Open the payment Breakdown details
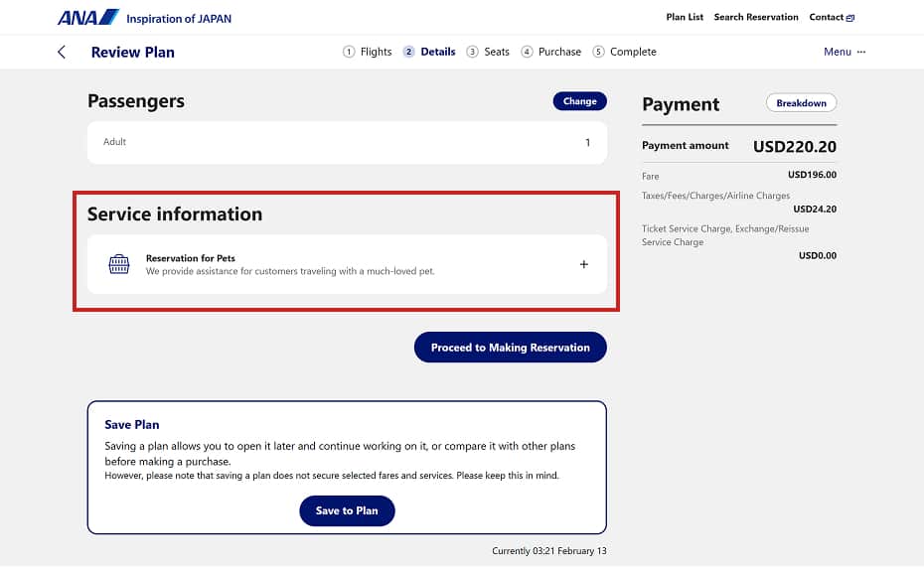This screenshot has width=924, height=571. [x=801, y=103]
